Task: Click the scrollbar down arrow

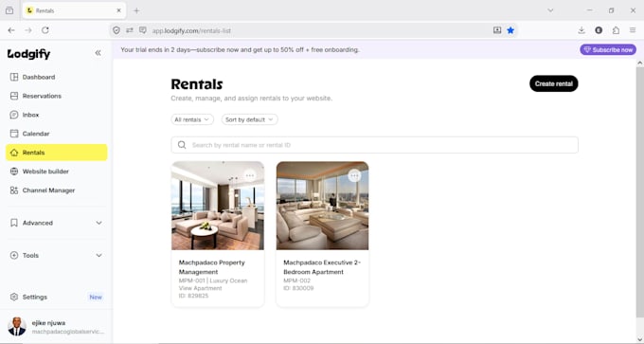Action: pos(639,339)
